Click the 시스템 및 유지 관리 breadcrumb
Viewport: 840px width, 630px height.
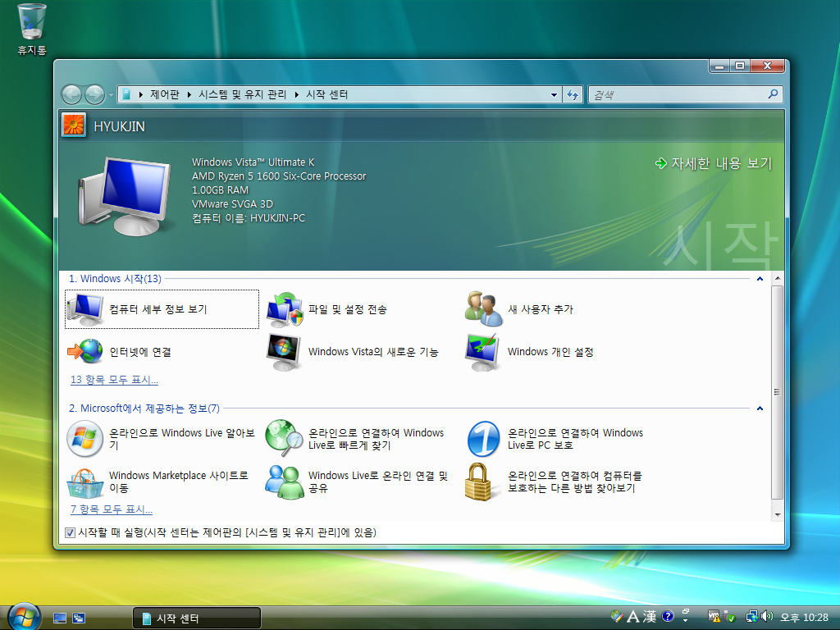point(242,95)
